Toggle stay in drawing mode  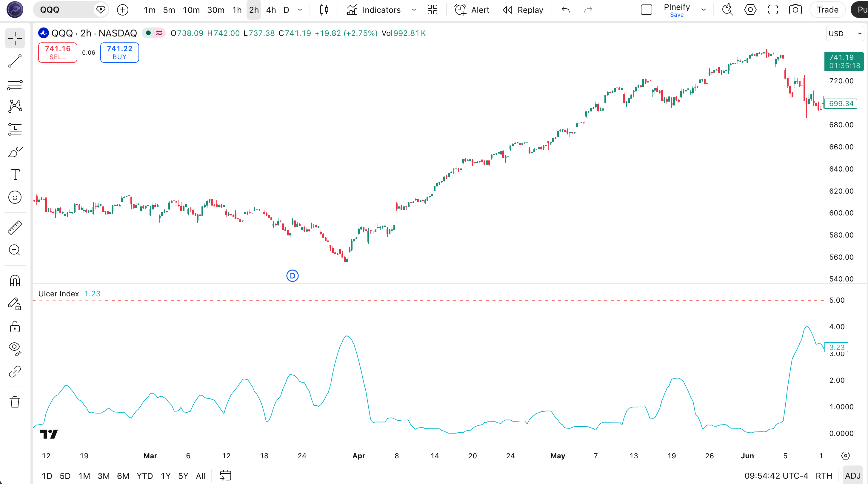tap(15, 304)
